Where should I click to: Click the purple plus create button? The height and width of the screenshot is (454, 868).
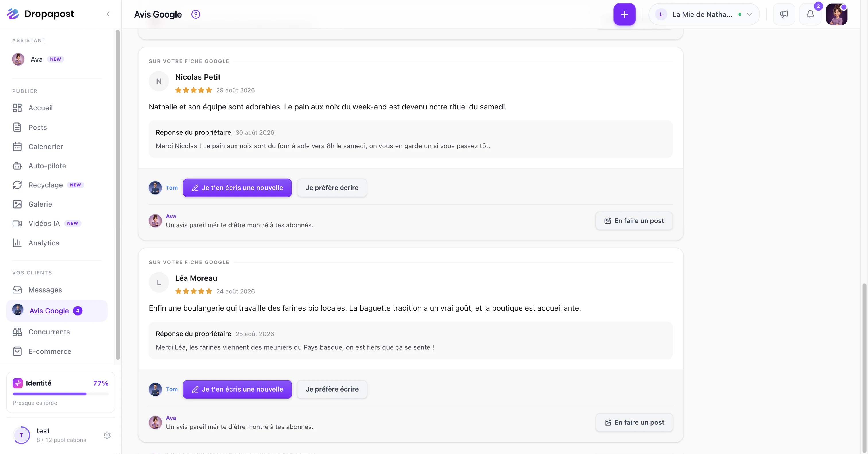624,14
